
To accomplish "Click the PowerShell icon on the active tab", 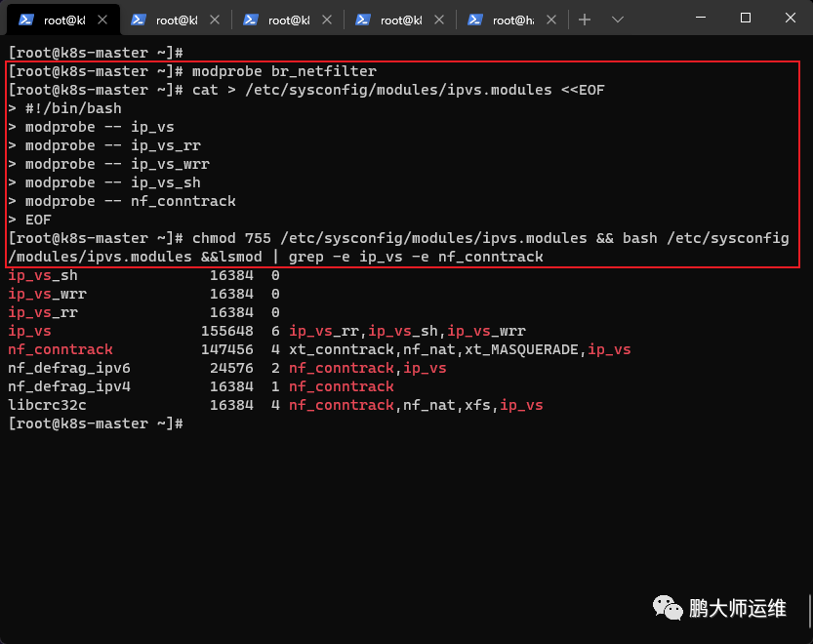I will tap(26, 20).
